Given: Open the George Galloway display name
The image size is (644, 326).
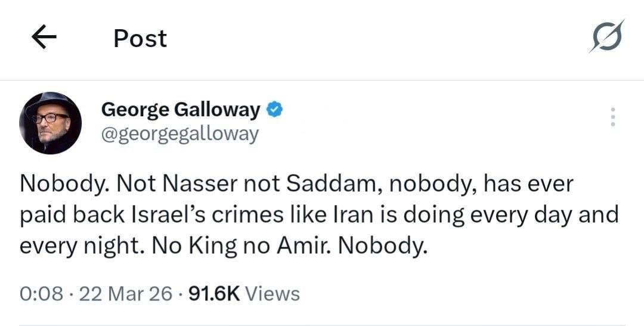Looking at the screenshot, I should [x=181, y=110].
